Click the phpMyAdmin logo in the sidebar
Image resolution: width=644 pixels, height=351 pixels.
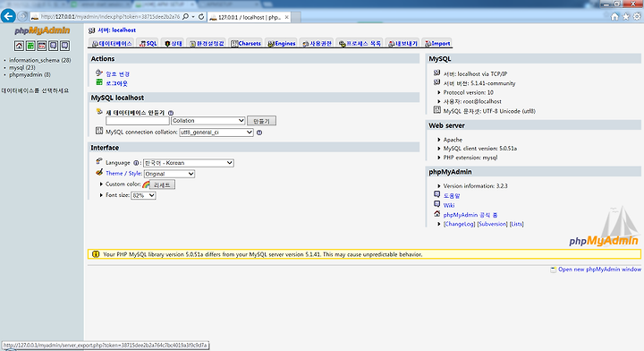tap(42, 30)
